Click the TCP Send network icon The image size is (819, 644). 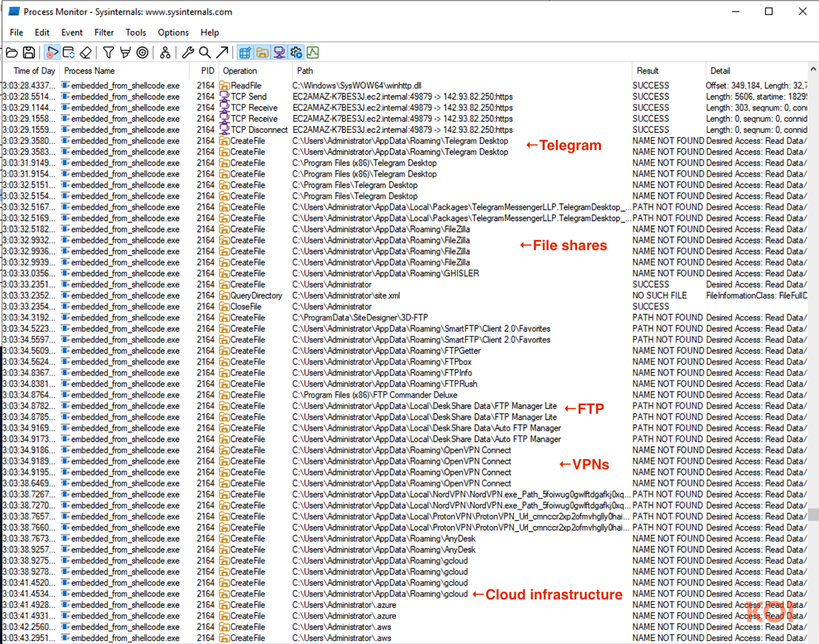tap(224, 97)
